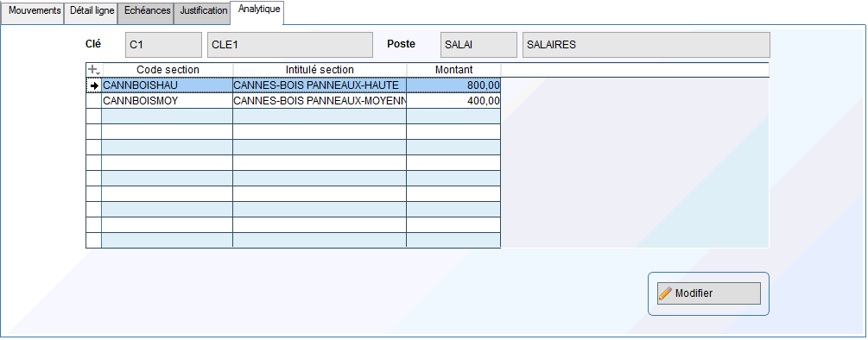
Task: Click the Poste code field SALAI
Action: pos(478,45)
